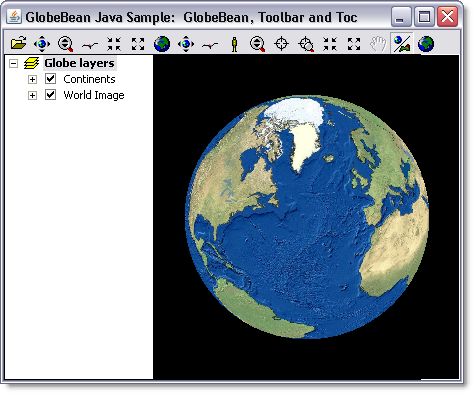Viewport: 473px width, 393px height.
Task: Expand the Continents layer node
Action: [32, 79]
